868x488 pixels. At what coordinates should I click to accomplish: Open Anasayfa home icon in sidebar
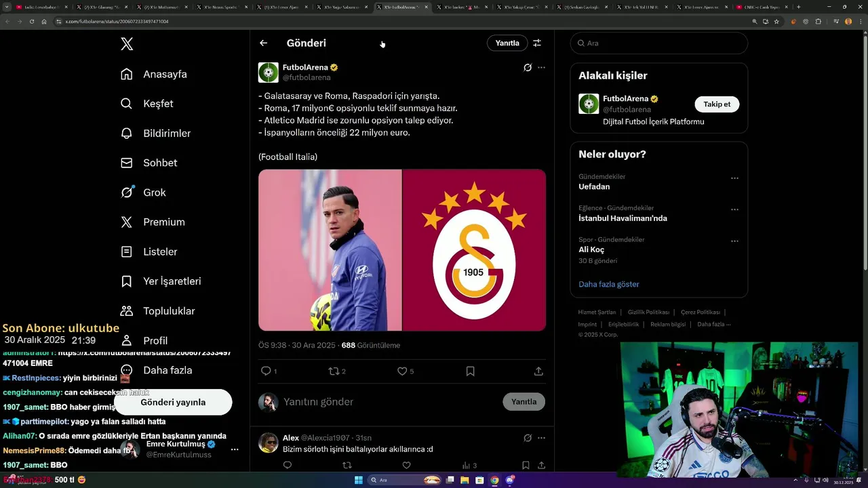pyautogui.click(x=127, y=74)
